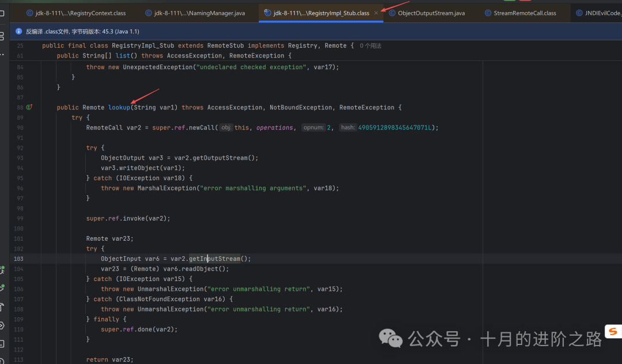Open the Services tool window icon
Image resolution: width=622 pixels, height=364 pixels.
pyautogui.click(x=2, y=325)
